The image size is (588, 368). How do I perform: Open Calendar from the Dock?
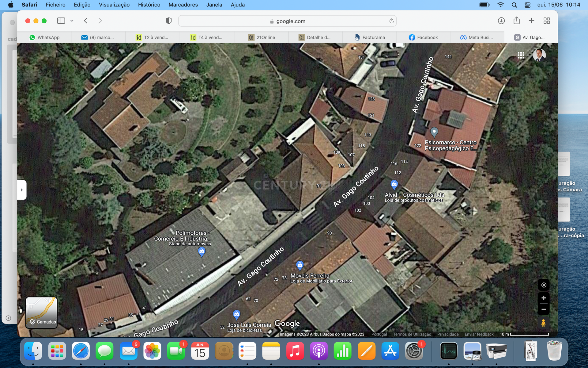tap(200, 351)
